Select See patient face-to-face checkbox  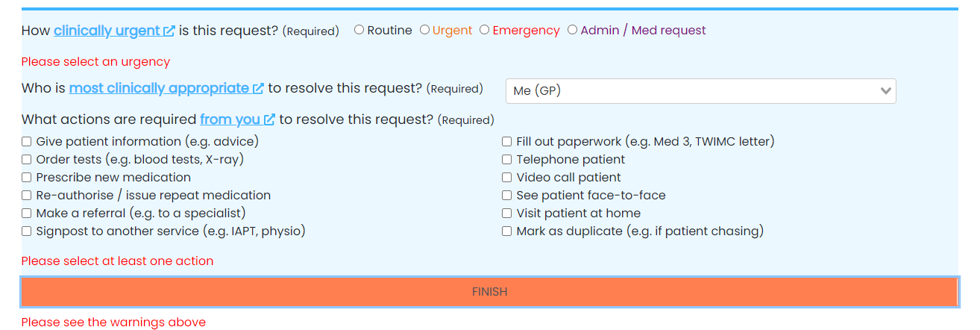click(507, 195)
